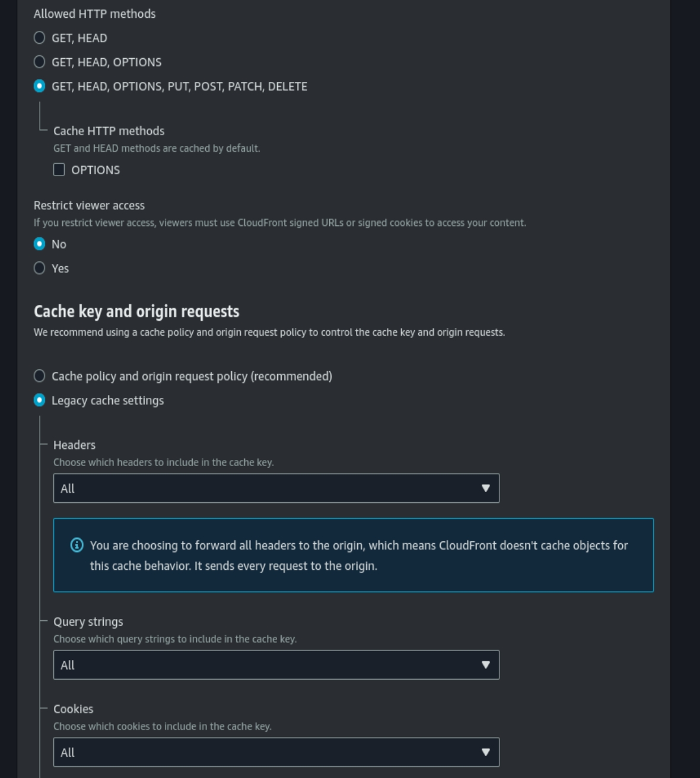Set Restrict viewer access to Yes

[x=40, y=269]
